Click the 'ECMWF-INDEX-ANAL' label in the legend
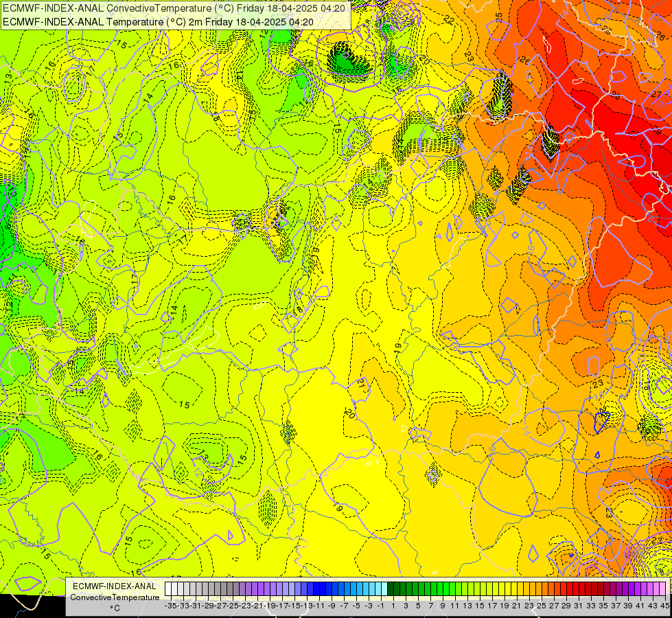Viewport: 672px width, 618px height. click(x=114, y=586)
